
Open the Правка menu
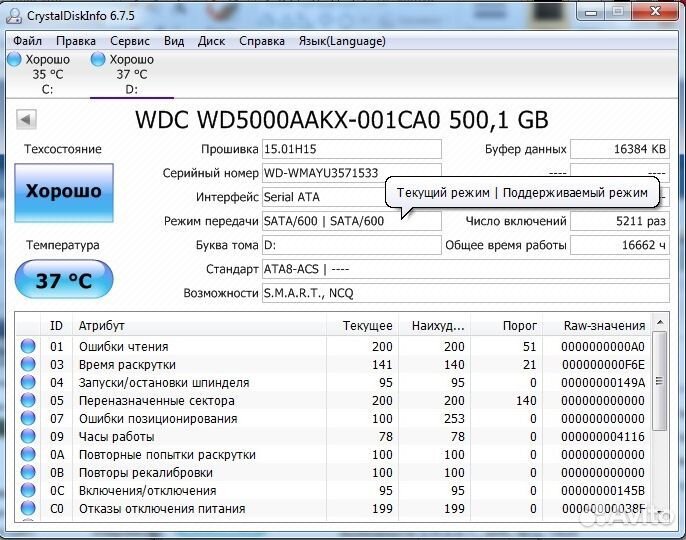click(76, 41)
